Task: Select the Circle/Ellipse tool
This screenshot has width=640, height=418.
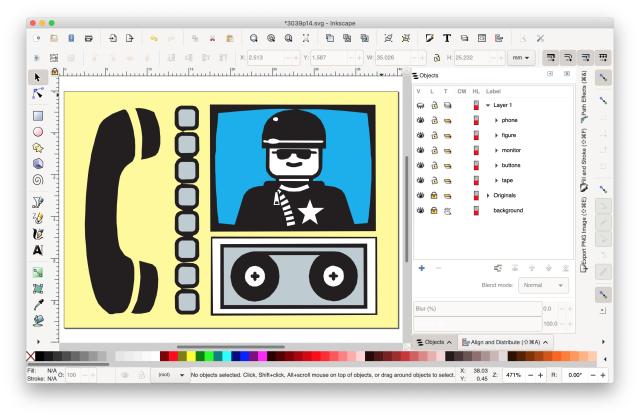Action: click(38, 131)
